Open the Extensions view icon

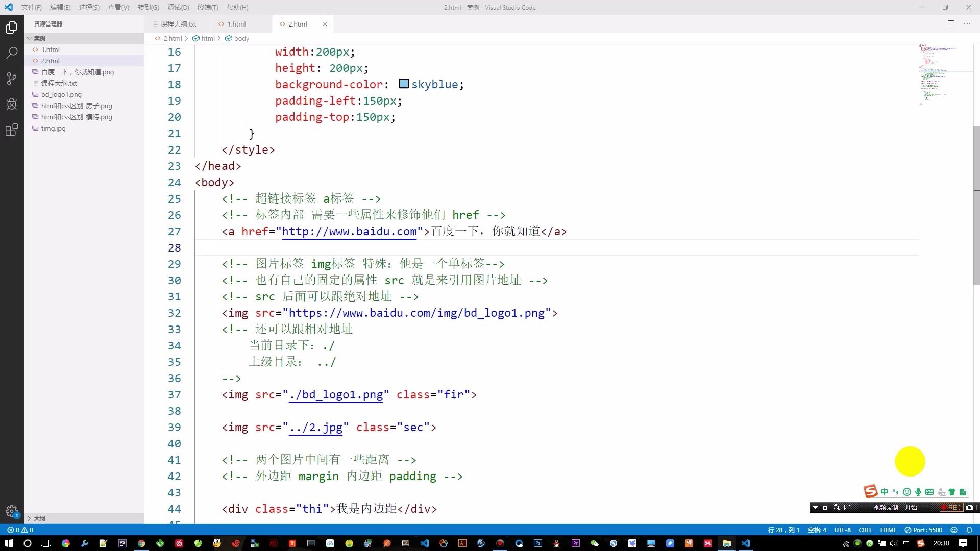(x=11, y=130)
